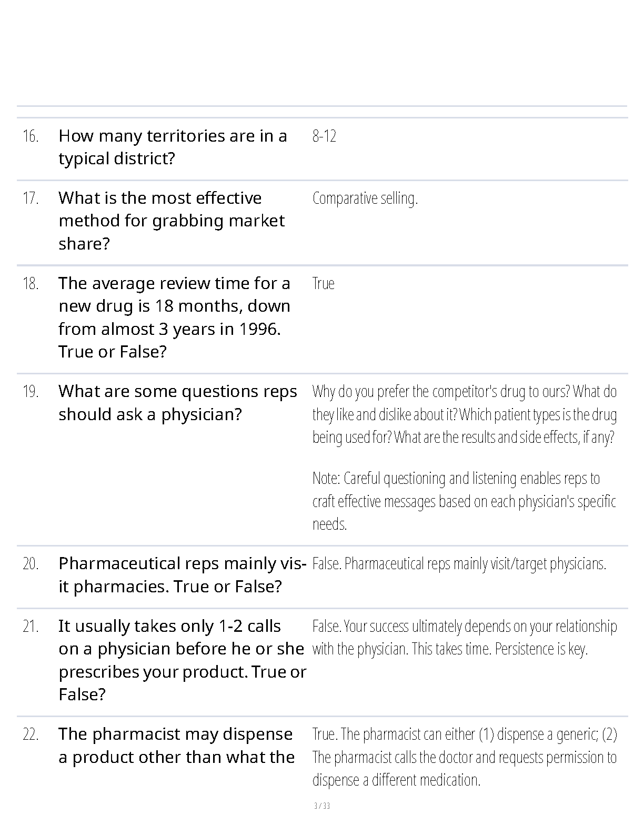Image resolution: width=644 pixels, height=834 pixels.
Task: Click answer starting 'Why do you prefer the competitor's drug'
Action: click(x=464, y=414)
